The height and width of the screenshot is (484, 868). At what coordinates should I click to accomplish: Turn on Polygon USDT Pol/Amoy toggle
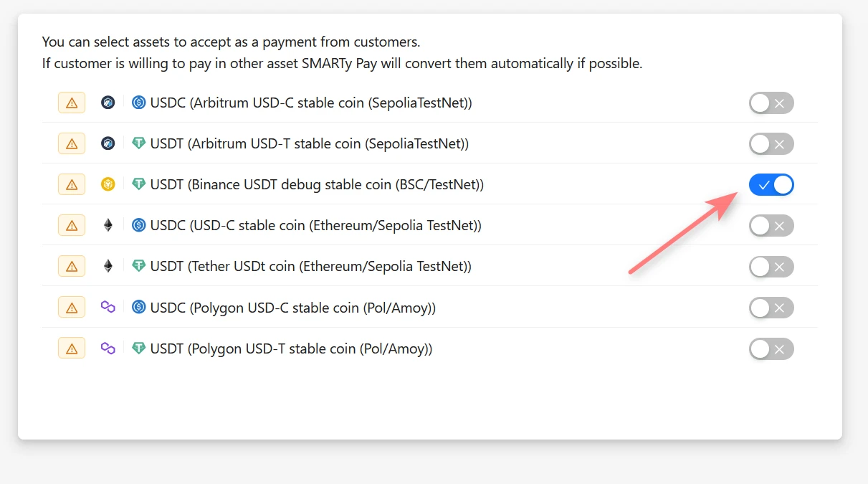tap(771, 348)
